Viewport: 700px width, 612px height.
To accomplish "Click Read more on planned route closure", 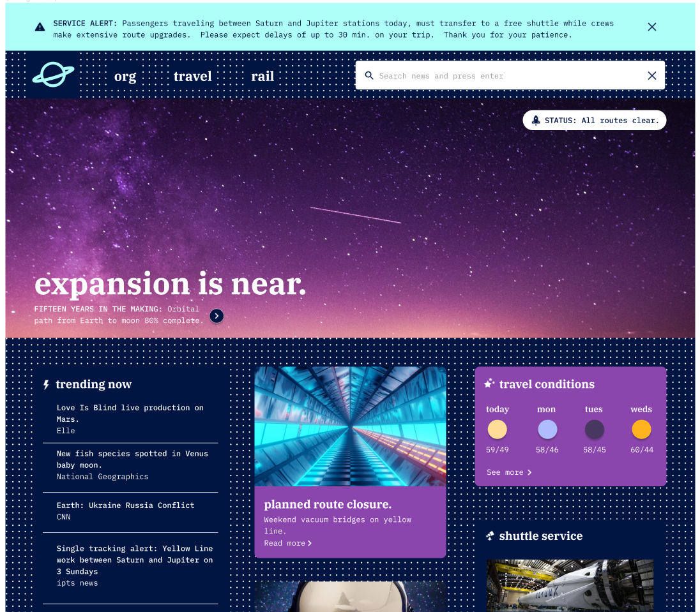I will point(287,543).
